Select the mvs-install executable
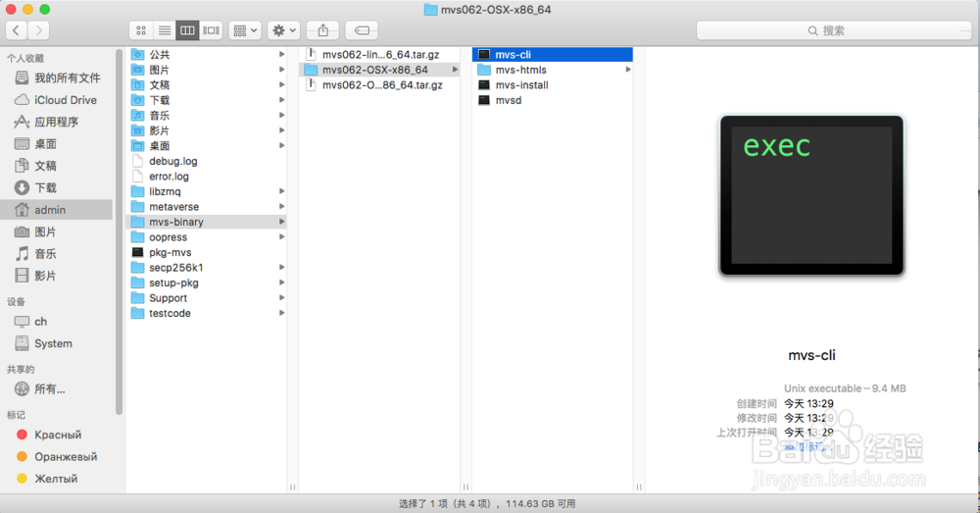The image size is (980, 513). [553, 84]
